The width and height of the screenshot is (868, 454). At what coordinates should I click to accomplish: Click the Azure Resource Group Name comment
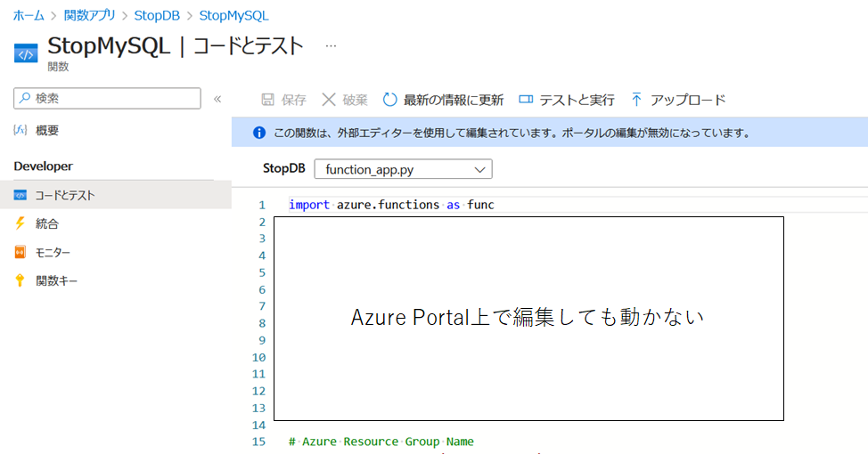pos(381,442)
